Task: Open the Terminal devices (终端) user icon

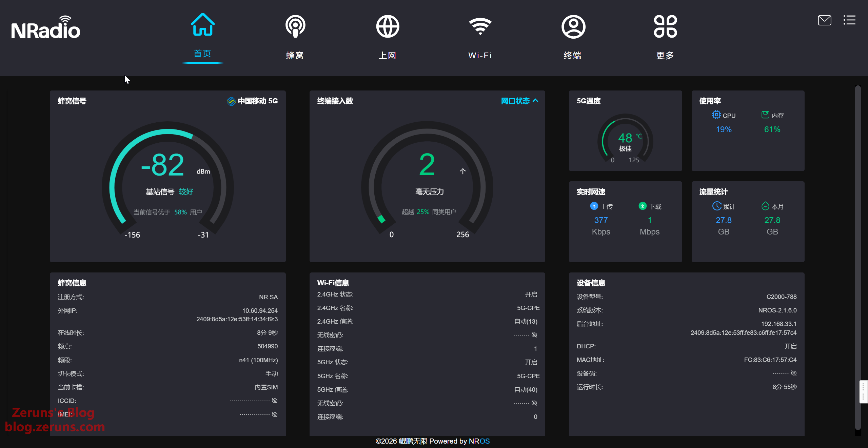Action: coord(573,26)
